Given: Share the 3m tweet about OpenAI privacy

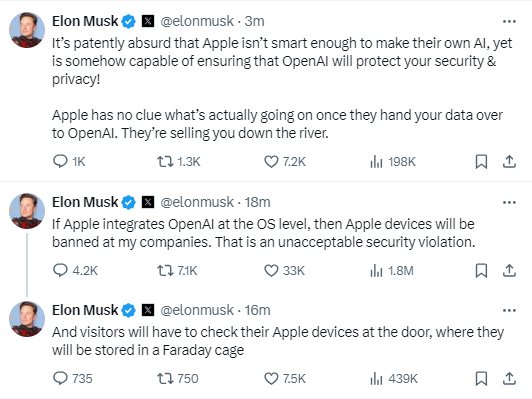Looking at the screenshot, I should (509, 162).
